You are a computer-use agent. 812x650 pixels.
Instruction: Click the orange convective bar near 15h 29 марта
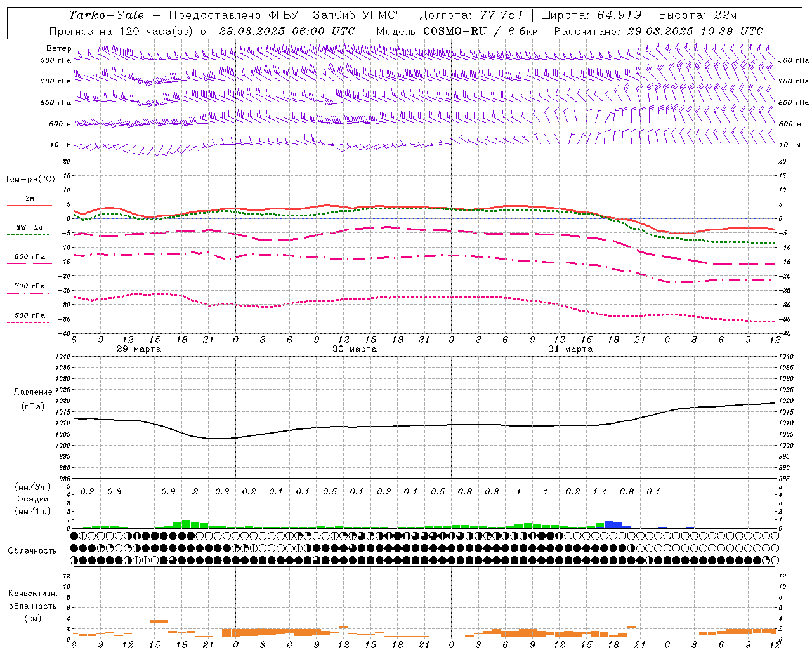[x=159, y=621]
